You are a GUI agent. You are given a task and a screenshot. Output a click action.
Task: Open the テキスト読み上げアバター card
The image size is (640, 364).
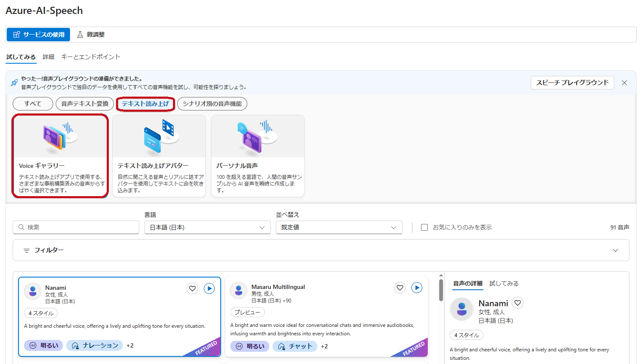tap(159, 156)
